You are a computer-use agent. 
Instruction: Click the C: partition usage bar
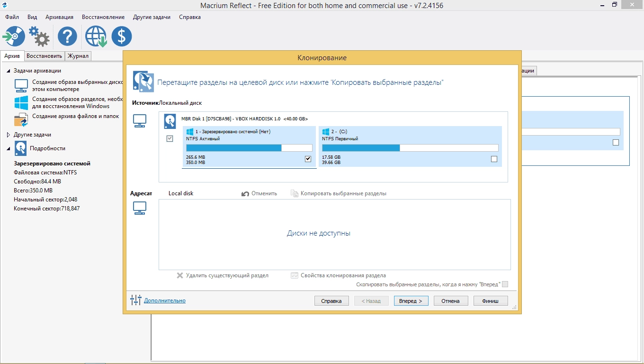pyautogui.click(x=410, y=148)
